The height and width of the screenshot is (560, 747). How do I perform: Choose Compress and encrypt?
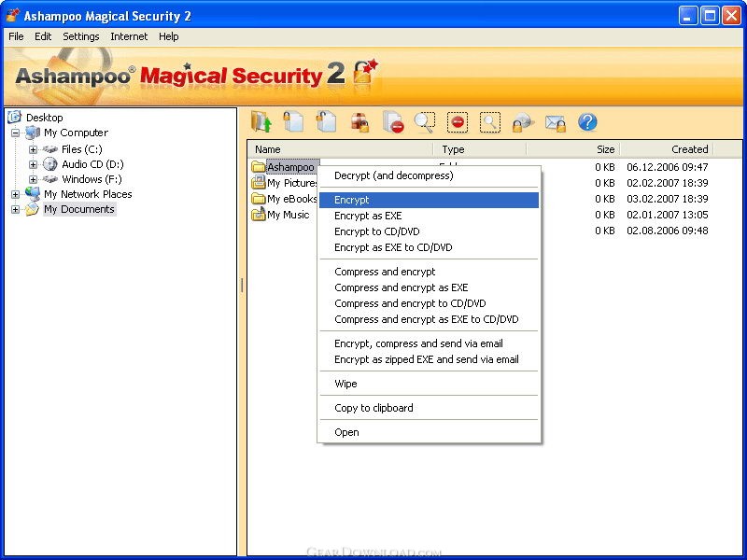click(x=429, y=272)
